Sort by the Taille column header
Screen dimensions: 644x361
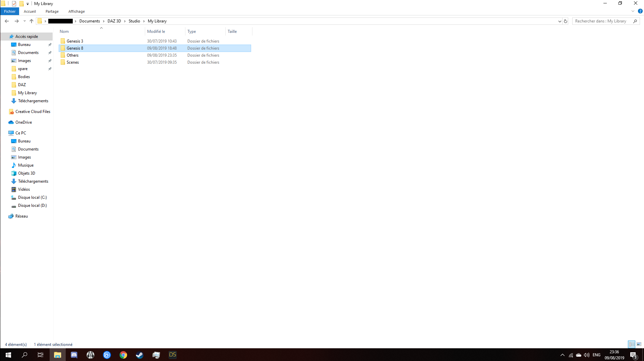coord(239,32)
